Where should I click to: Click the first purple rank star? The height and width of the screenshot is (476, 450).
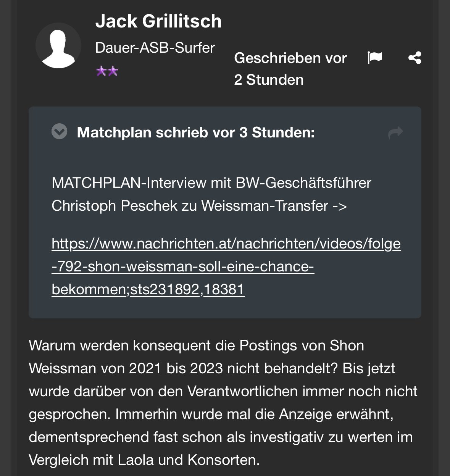[101, 71]
